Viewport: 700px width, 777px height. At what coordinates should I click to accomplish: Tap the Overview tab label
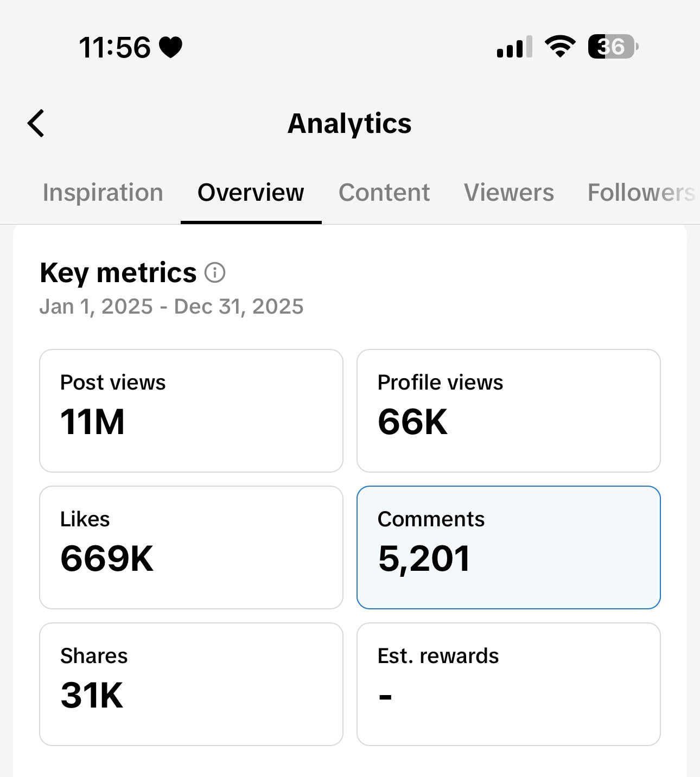251,193
